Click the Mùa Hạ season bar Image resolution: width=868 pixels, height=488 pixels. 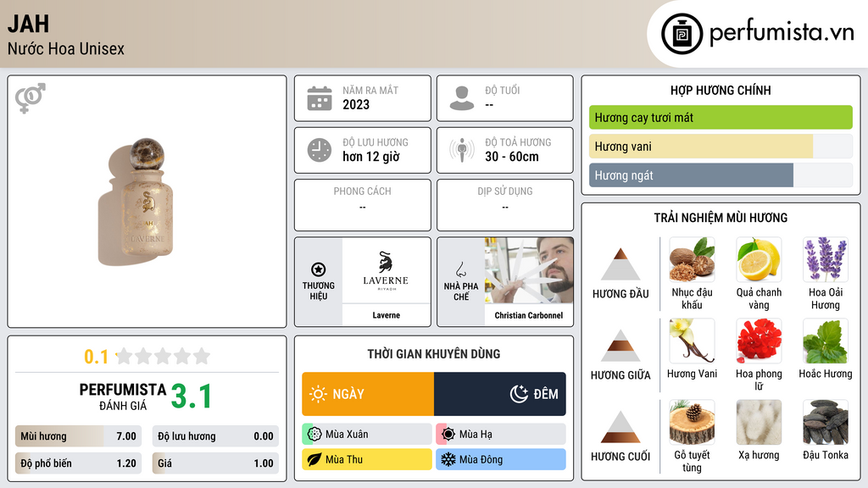pyautogui.click(x=501, y=434)
